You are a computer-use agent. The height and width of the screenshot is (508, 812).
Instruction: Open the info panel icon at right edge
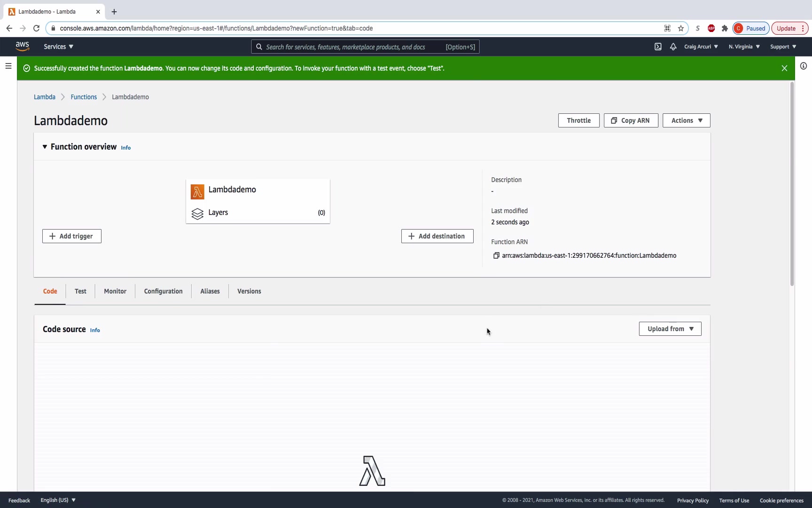(x=804, y=66)
